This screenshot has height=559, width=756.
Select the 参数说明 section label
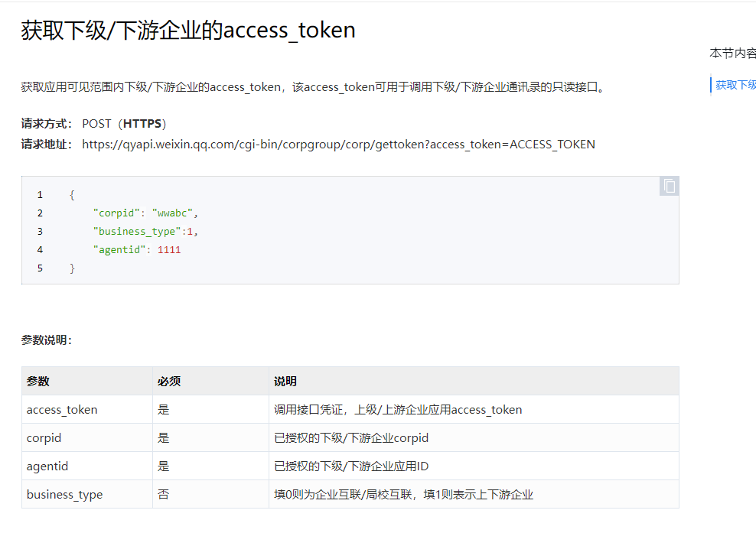pos(44,340)
